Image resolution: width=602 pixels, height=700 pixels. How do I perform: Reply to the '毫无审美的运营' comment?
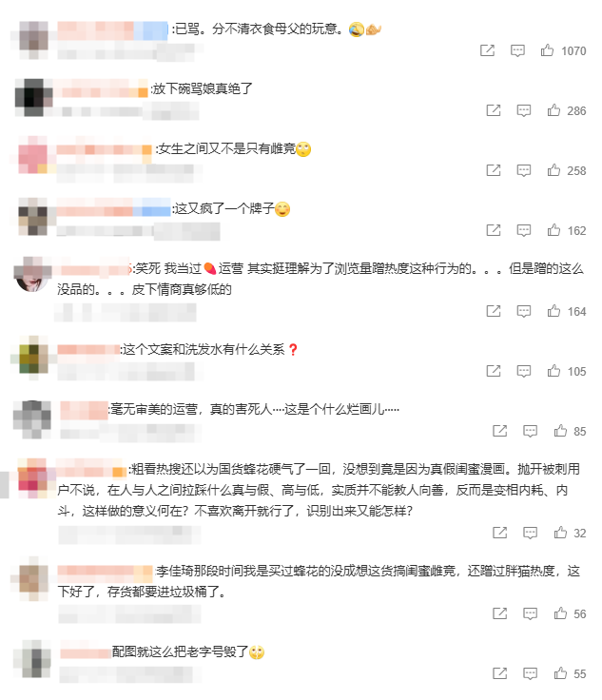pyautogui.click(x=530, y=431)
